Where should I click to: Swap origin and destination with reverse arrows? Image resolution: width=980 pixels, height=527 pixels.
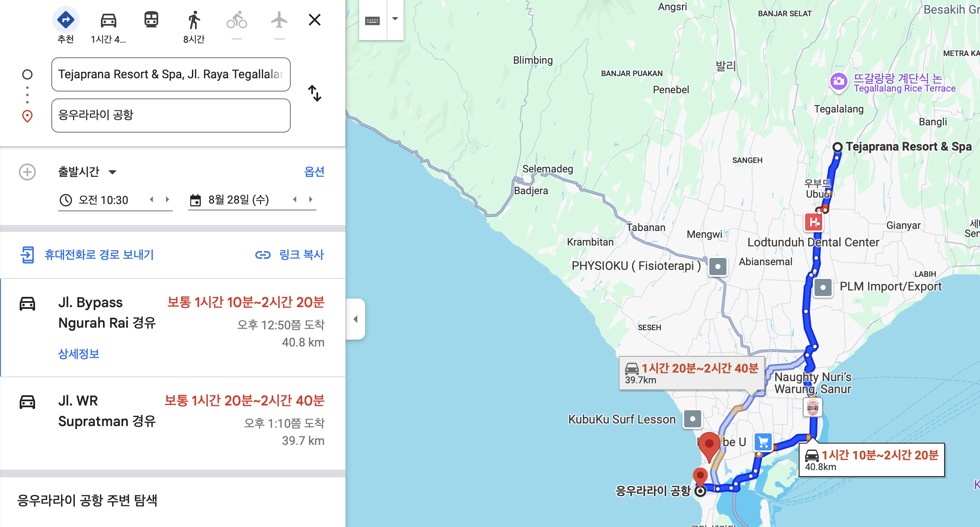coord(315,93)
